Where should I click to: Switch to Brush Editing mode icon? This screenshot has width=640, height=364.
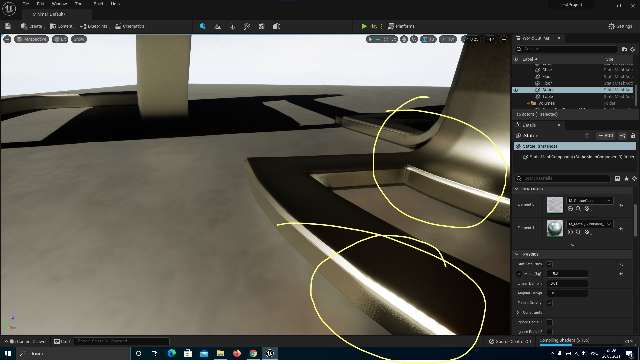pyautogui.click(x=276, y=26)
